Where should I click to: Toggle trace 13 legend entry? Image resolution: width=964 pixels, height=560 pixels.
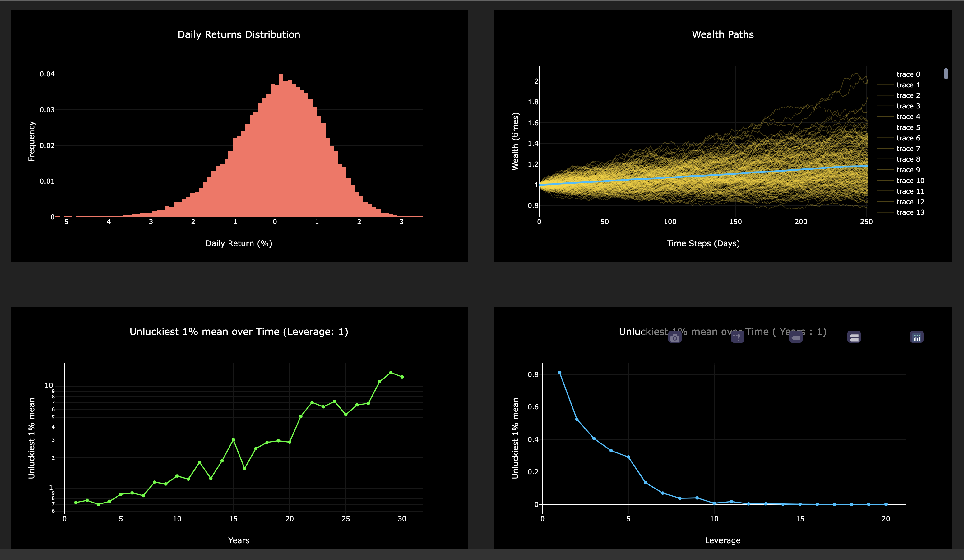click(910, 212)
